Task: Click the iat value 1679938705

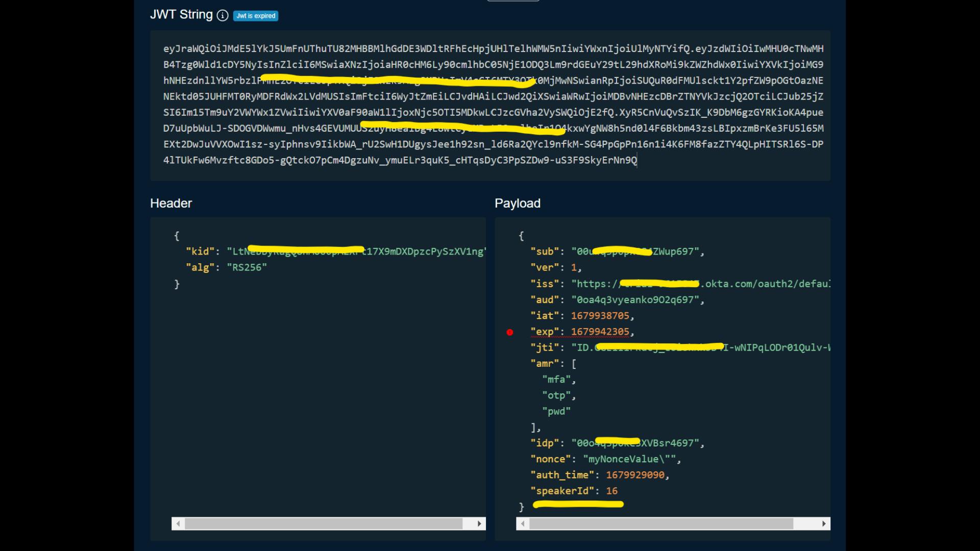Action: click(600, 315)
